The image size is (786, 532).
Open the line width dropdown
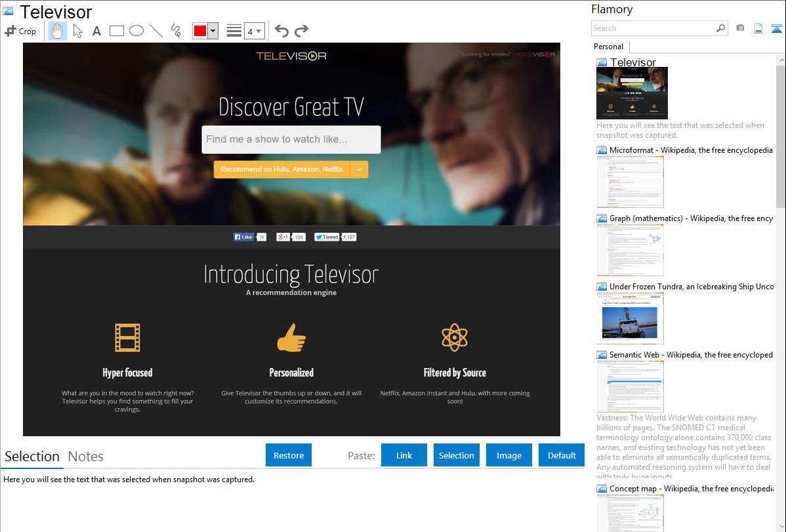254,31
